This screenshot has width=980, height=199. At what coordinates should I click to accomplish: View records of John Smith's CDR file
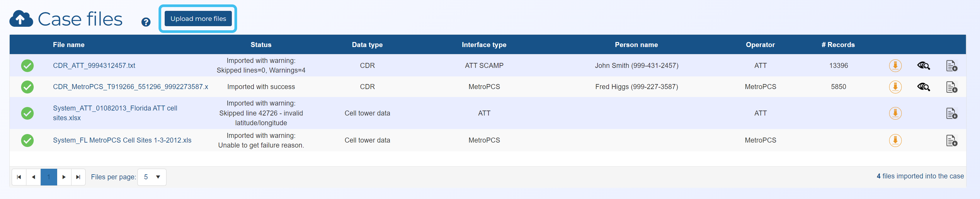coord(923,66)
